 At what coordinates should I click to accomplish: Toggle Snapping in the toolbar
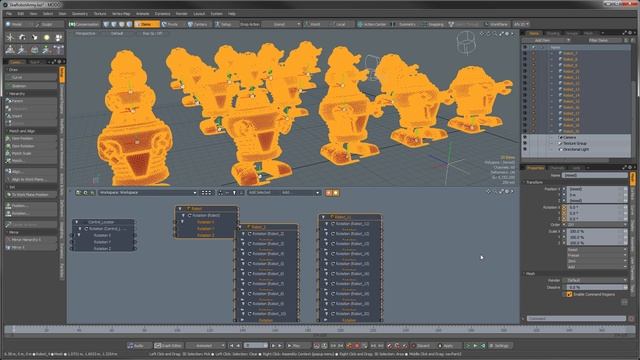433,24
